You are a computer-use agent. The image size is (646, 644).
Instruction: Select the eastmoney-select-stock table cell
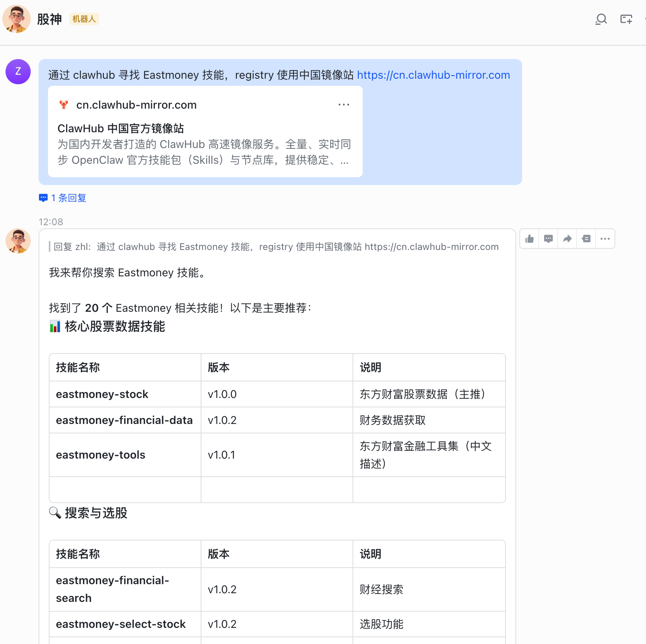tap(121, 624)
